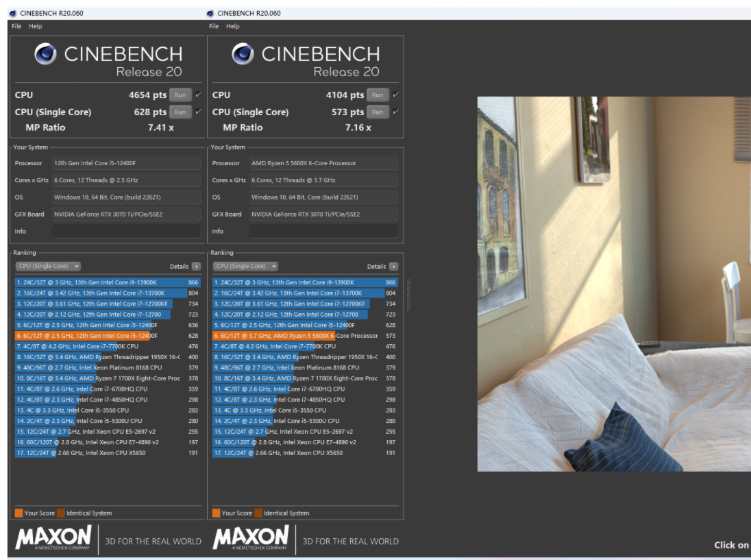Toggle Single Core checkbox beside 628 pts

198,112
